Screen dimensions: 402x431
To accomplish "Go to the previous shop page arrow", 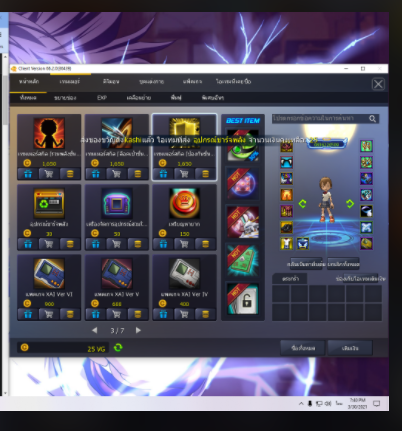I will (x=95, y=330).
